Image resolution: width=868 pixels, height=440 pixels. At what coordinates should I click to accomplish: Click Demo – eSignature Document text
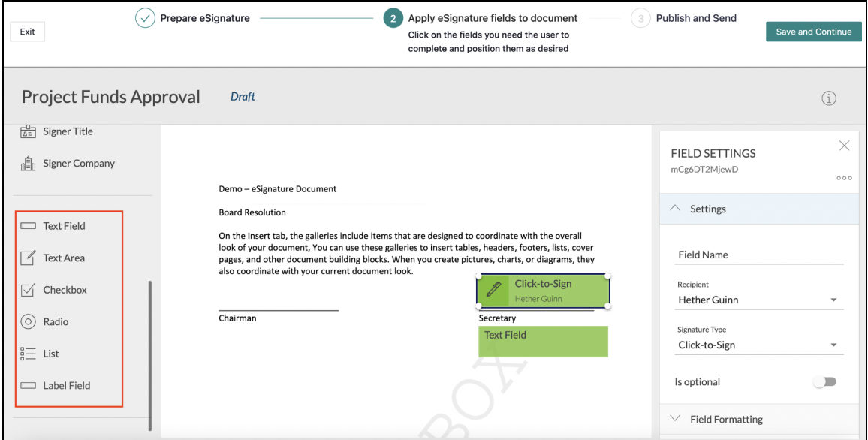pyautogui.click(x=277, y=188)
